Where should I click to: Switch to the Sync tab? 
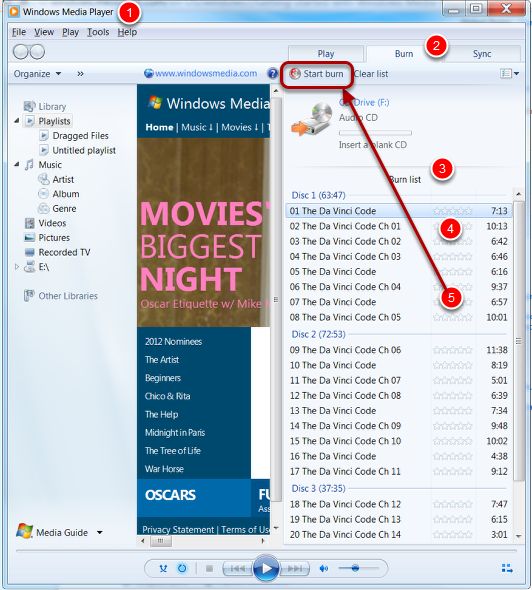pyautogui.click(x=482, y=54)
